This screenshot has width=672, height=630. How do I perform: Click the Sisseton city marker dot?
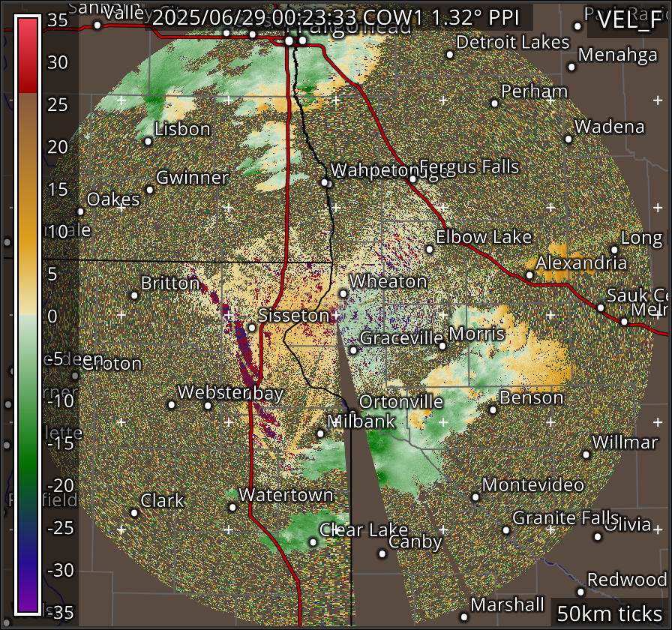252,328
